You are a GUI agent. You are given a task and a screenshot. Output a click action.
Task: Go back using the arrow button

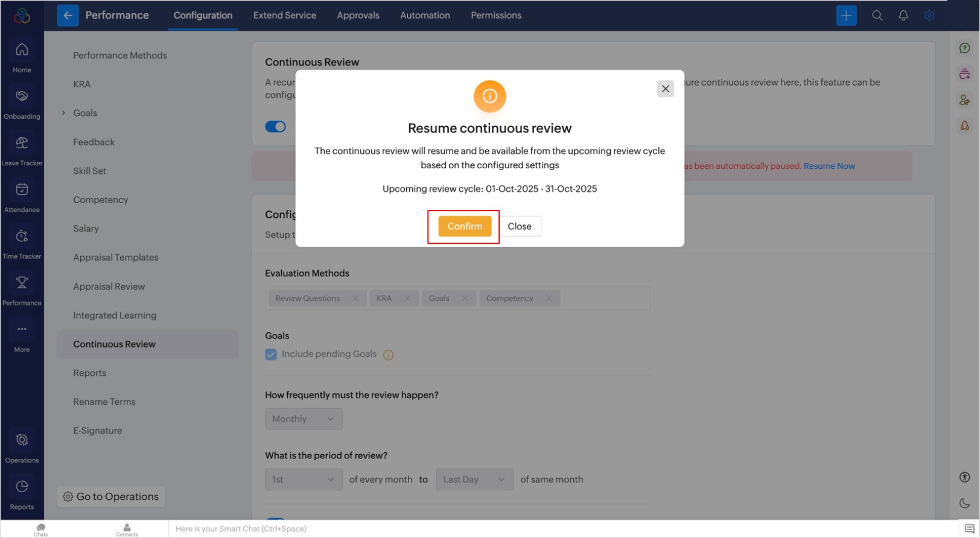point(68,16)
